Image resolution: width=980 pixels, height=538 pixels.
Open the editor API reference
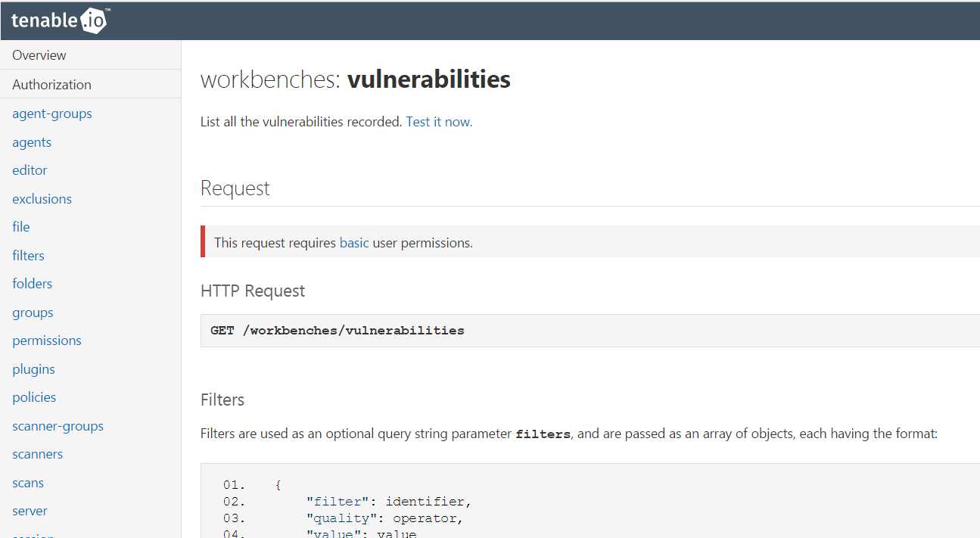click(x=30, y=170)
